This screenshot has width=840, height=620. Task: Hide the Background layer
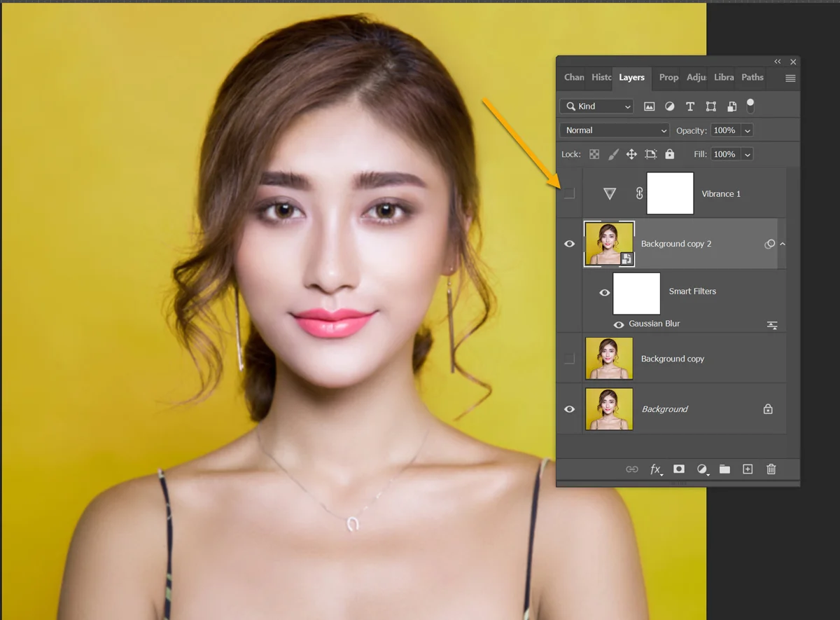coord(570,409)
